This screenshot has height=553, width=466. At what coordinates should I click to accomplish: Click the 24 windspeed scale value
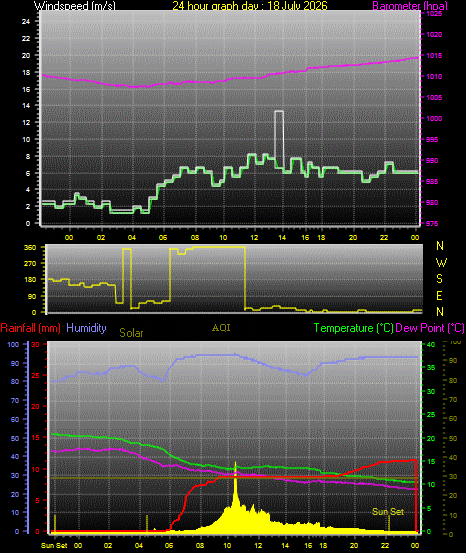[x=26, y=22]
